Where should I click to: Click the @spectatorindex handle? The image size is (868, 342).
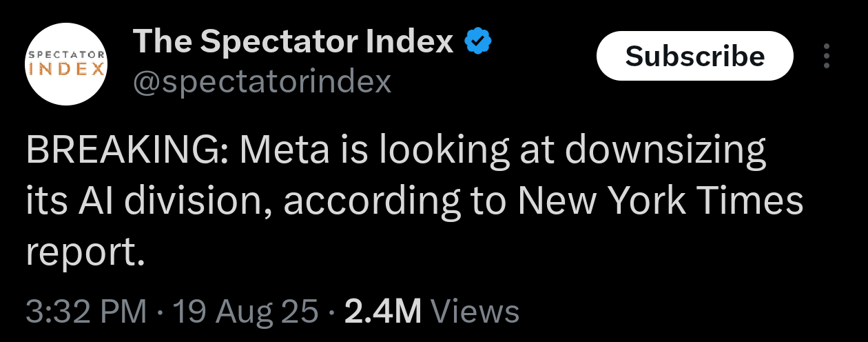point(262,82)
